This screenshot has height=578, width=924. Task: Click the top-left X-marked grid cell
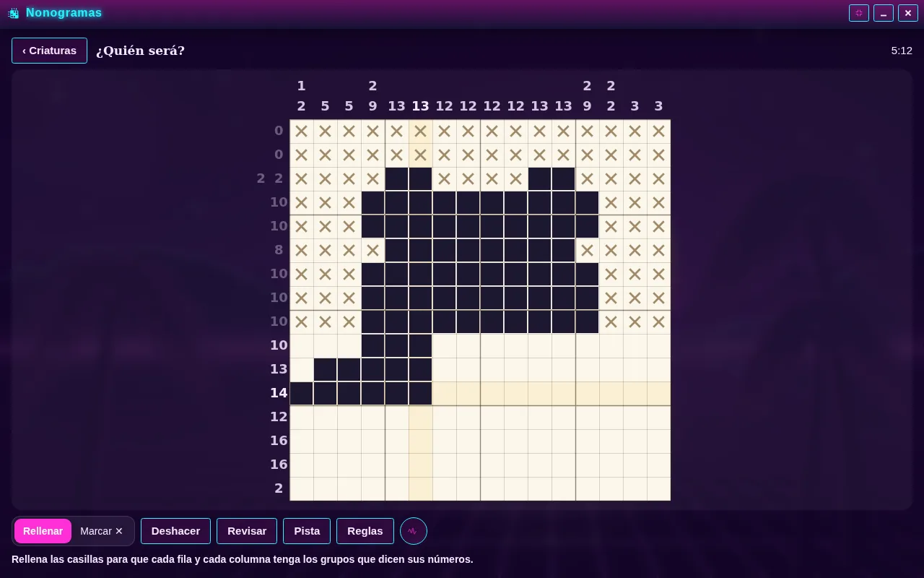302,131
